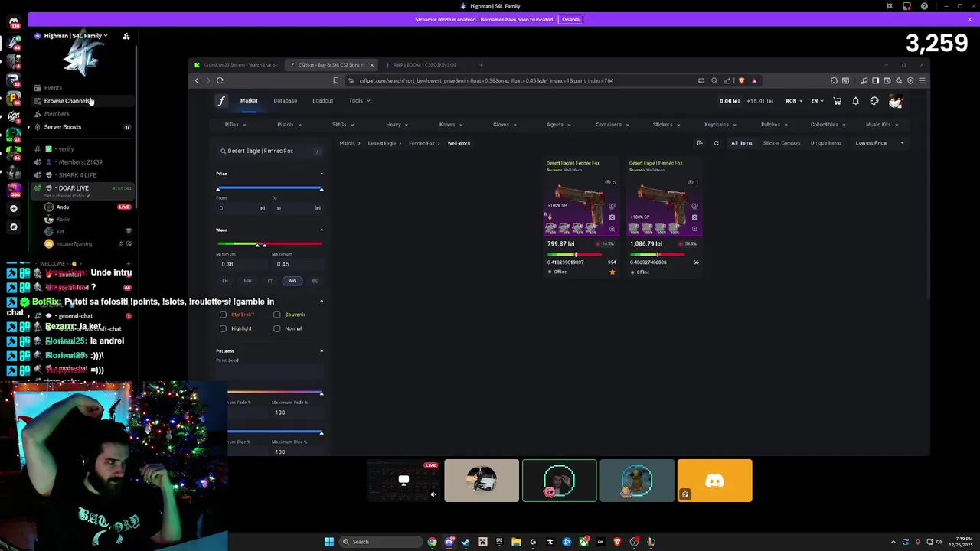Screen dimensions: 980x551
Task: Expand the Knives category dropdown
Action: (450, 125)
